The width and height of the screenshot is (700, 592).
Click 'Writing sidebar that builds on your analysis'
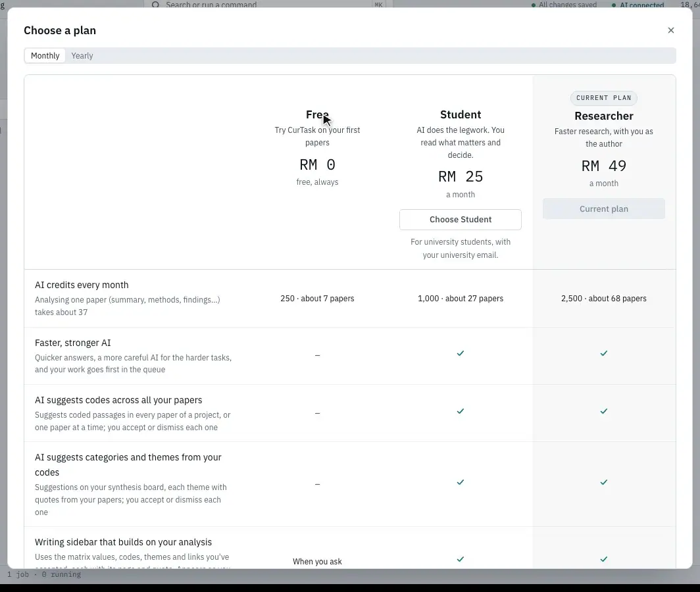[123, 542]
